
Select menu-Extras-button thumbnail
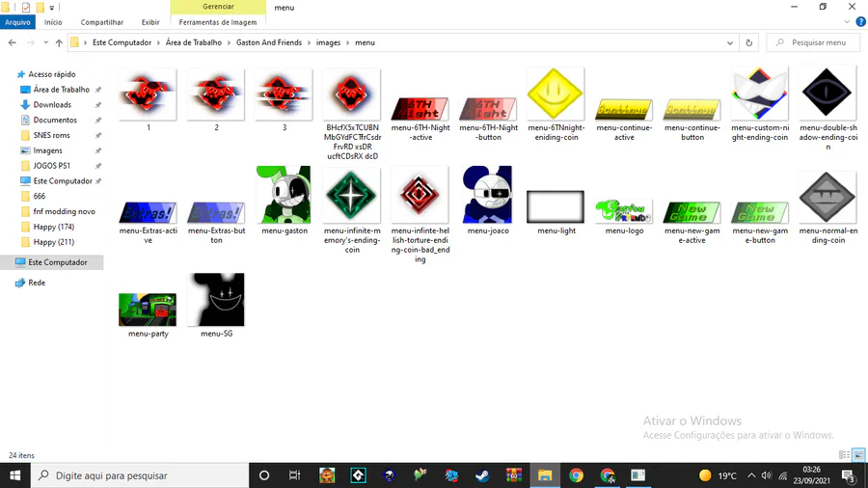216,212
